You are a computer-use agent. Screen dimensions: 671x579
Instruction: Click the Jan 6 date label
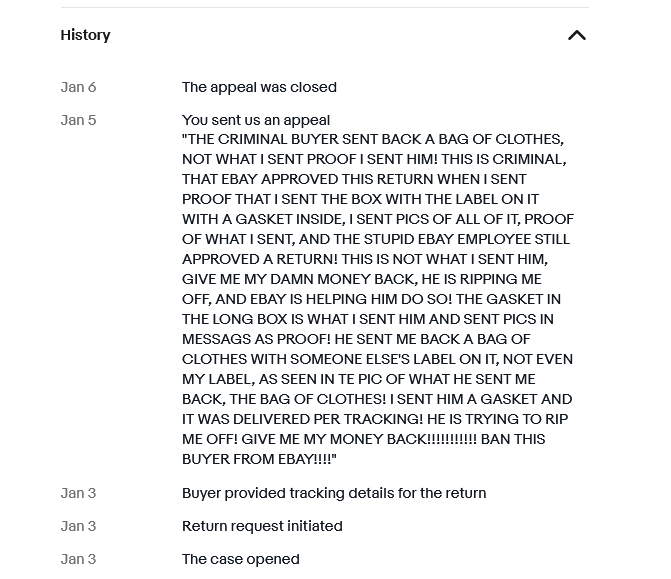point(78,87)
